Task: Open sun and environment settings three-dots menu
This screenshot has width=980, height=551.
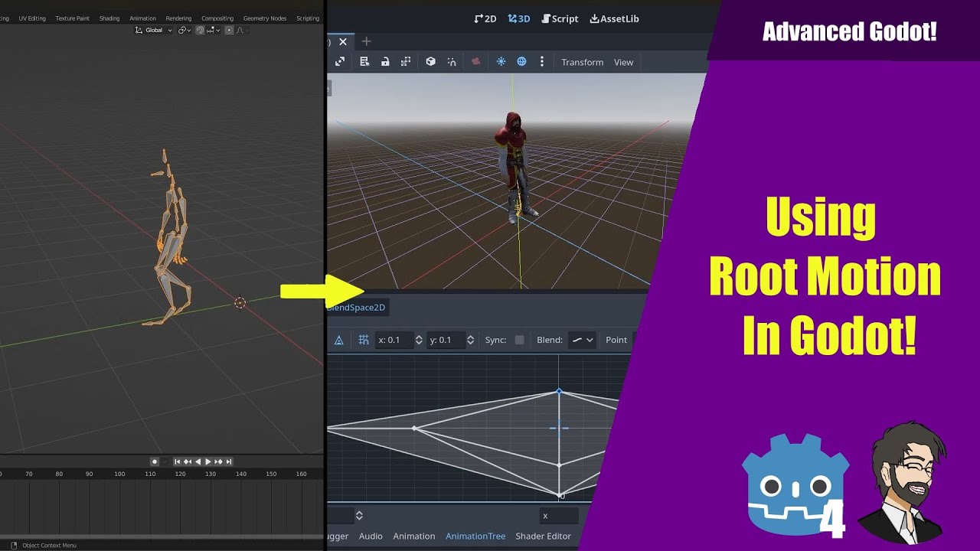Action: (x=542, y=62)
